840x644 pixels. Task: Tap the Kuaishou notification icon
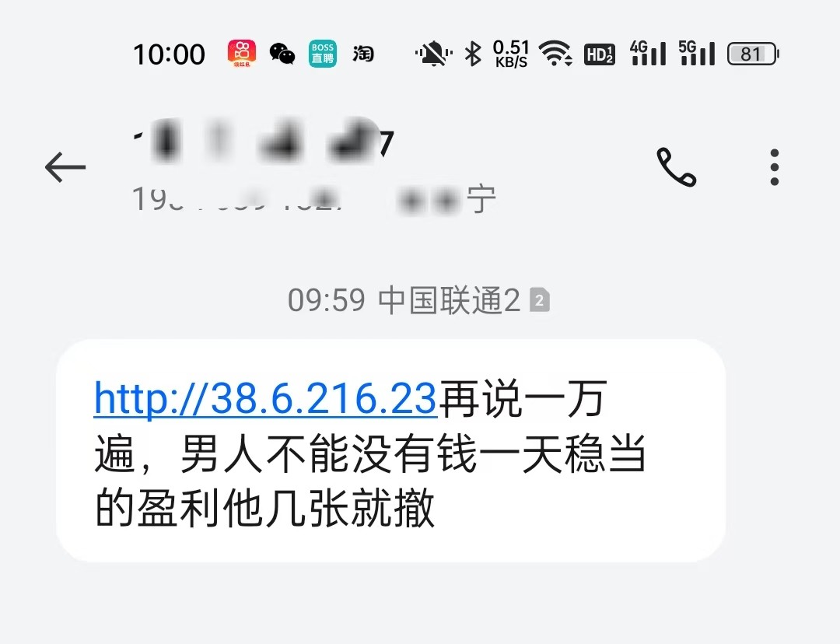242,54
